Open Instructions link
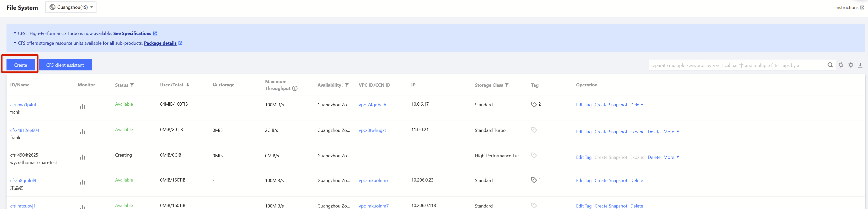The image size is (868, 209). pos(847,7)
